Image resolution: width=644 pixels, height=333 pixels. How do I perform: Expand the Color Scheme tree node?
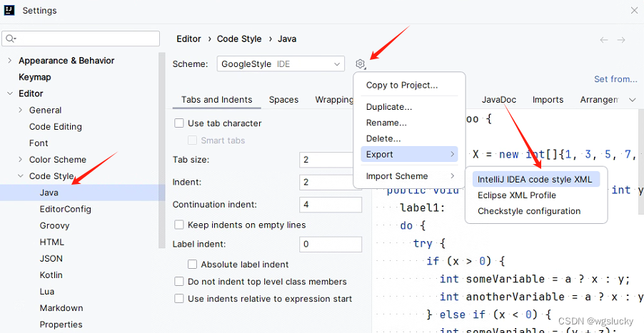[x=20, y=159]
